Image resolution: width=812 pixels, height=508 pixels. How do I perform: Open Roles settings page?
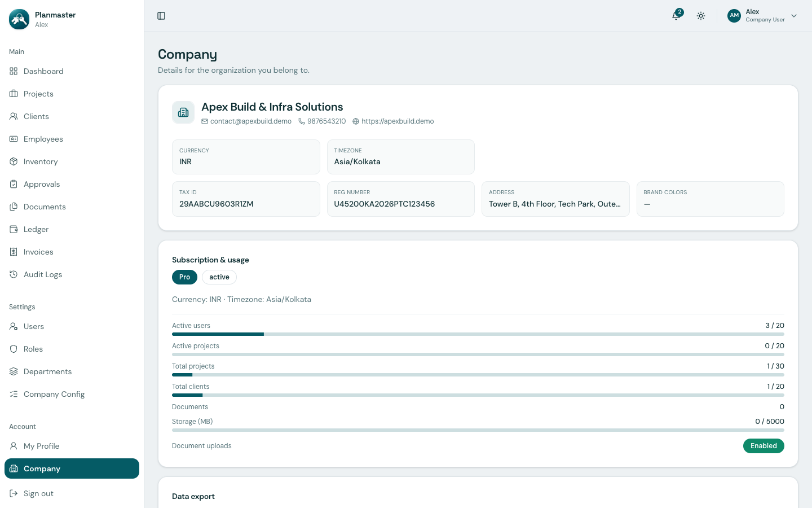pyautogui.click(x=72, y=349)
